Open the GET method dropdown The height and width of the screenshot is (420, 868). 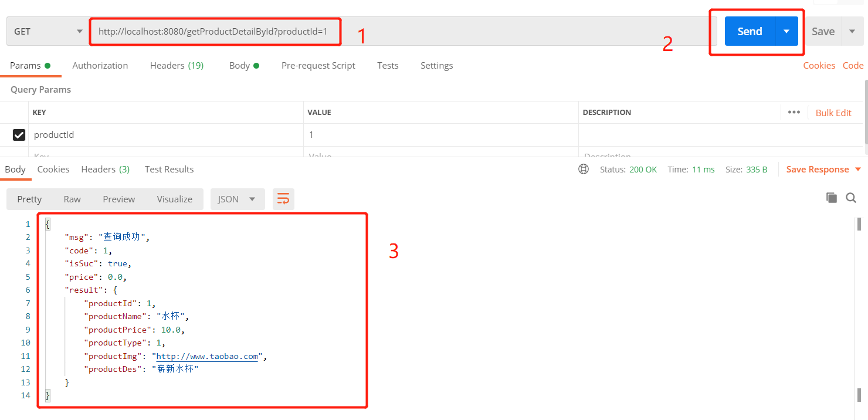point(48,31)
